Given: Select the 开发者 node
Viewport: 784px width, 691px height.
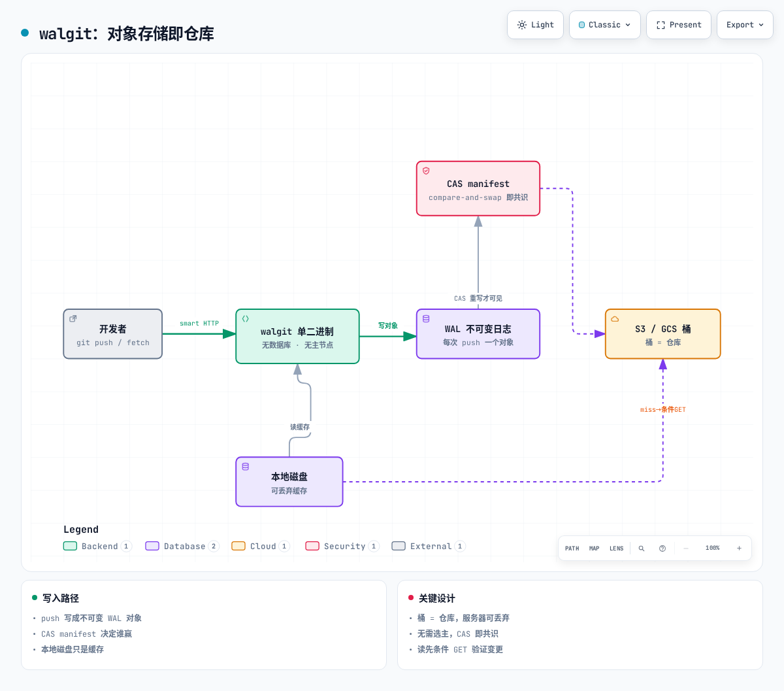Looking at the screenshot, I should click(x=112, y=334).
